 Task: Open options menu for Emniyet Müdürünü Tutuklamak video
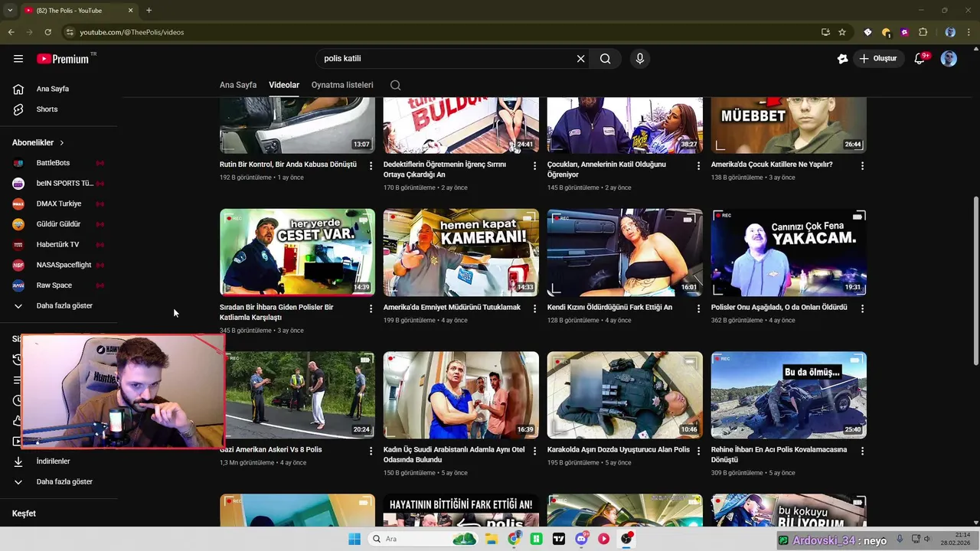pos(535,308)
